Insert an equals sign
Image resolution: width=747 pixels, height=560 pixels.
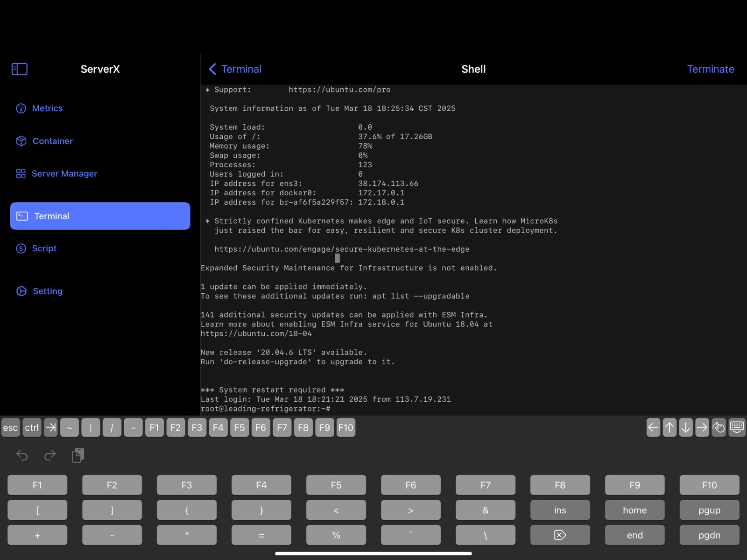(x=261, y=535)
